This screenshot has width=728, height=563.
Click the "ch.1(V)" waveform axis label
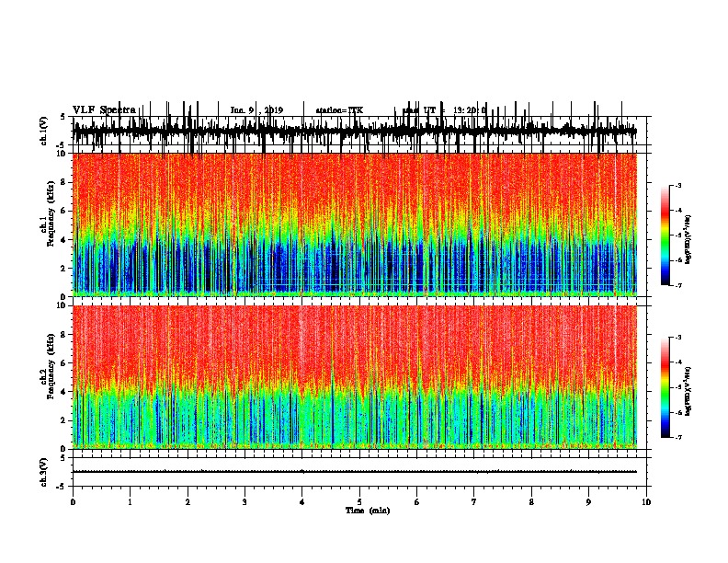44,131
